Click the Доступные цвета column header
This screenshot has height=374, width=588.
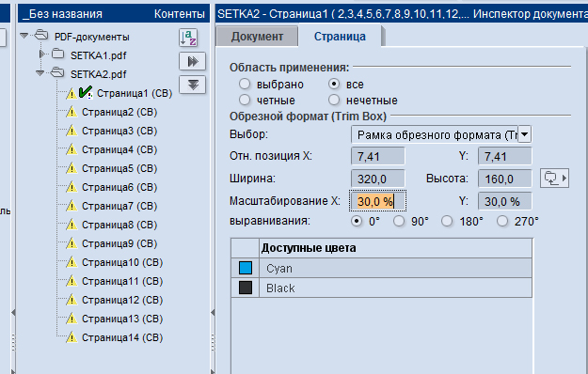click(x=395, y=248)
